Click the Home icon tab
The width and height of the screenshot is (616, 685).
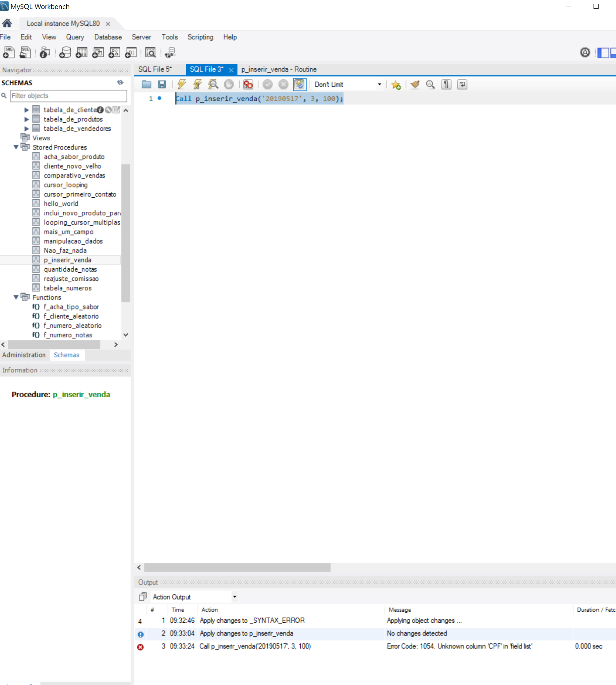point(7,23)
